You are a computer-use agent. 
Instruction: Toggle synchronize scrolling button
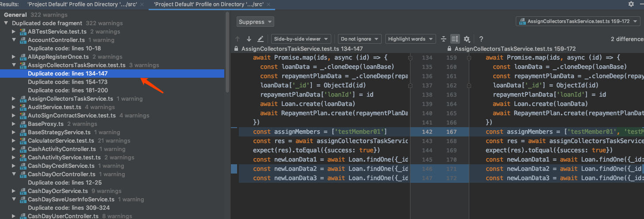455,39
